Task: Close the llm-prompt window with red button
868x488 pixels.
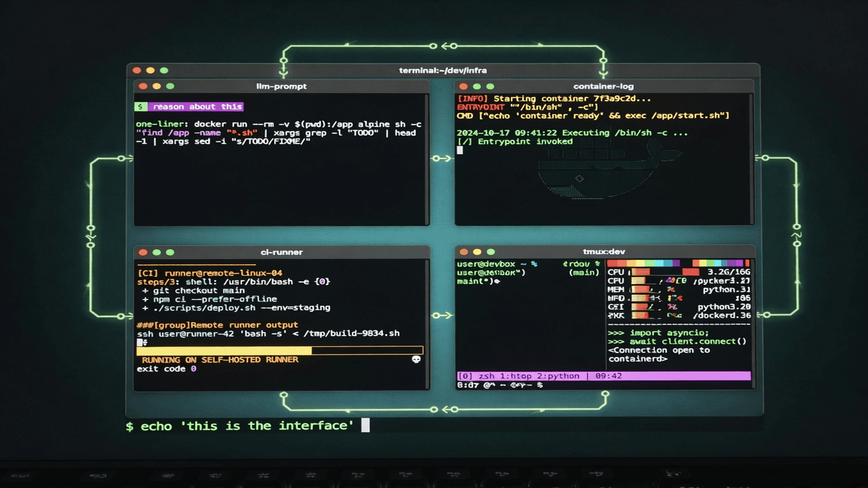Action: [x=143, y=86]
